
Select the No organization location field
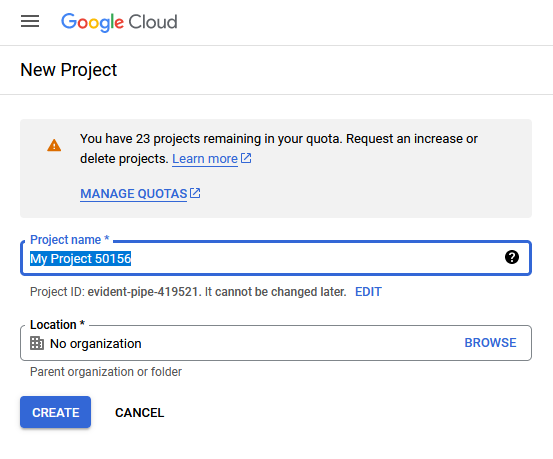[x=276, y=343]
